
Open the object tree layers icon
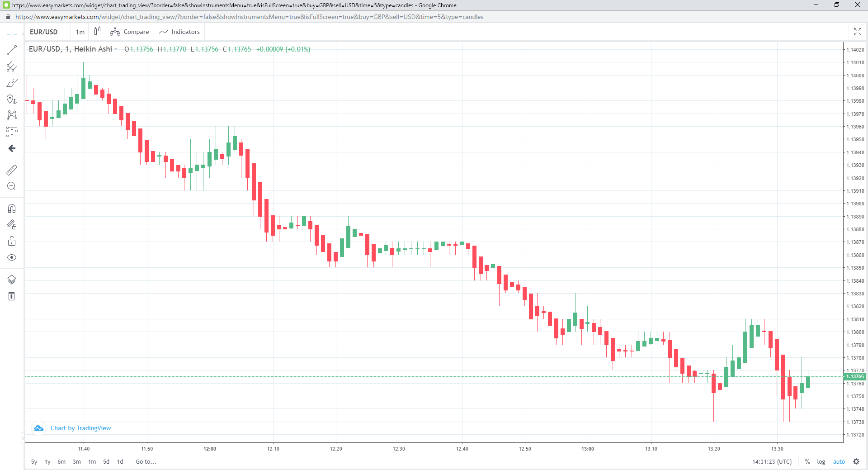(12, 280)
